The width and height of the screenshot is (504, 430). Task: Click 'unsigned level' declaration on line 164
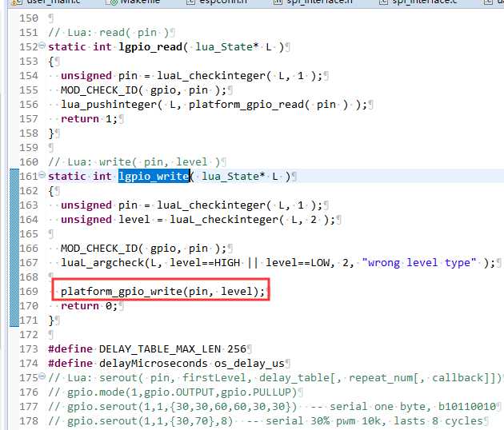pyautogui.click(x=105, y=220)
